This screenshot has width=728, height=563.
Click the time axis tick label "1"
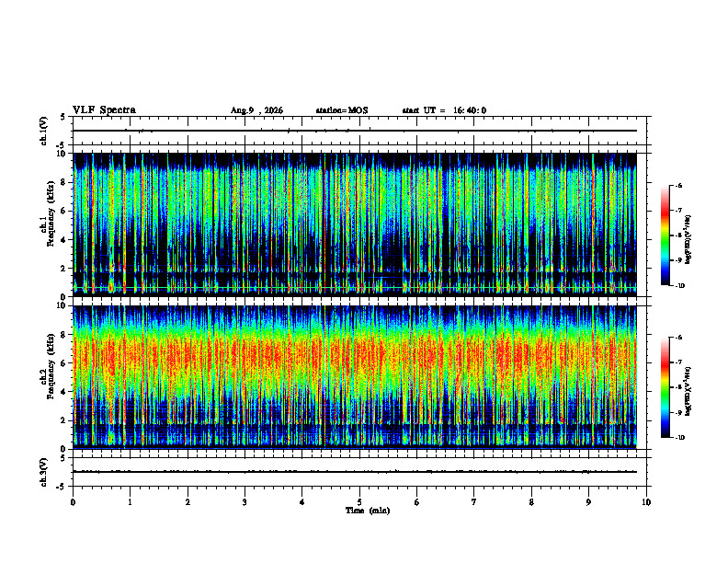pos(130,502)
